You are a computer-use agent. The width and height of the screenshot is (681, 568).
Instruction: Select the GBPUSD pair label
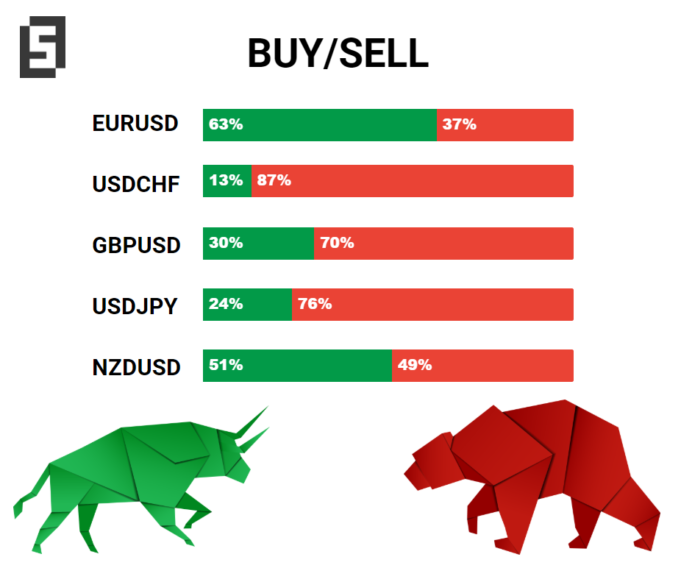(136, 245)
